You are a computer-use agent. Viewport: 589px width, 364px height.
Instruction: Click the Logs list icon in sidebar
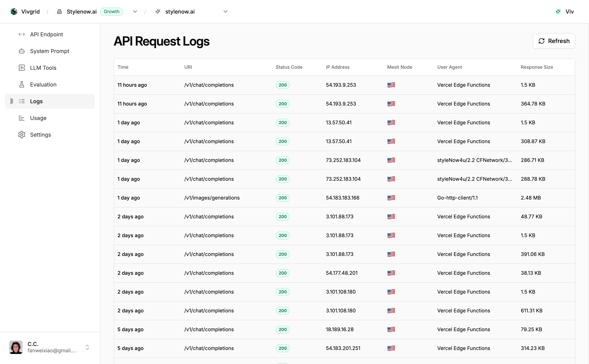point(22,101)
